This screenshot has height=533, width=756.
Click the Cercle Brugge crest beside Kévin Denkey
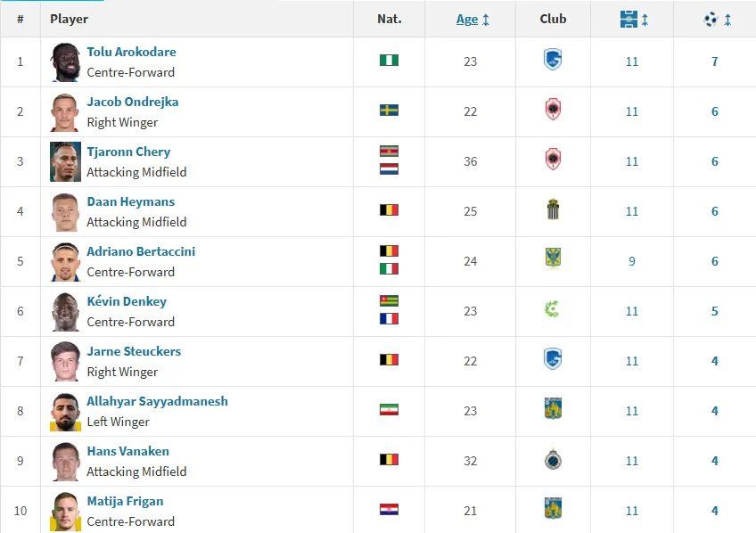553,310
